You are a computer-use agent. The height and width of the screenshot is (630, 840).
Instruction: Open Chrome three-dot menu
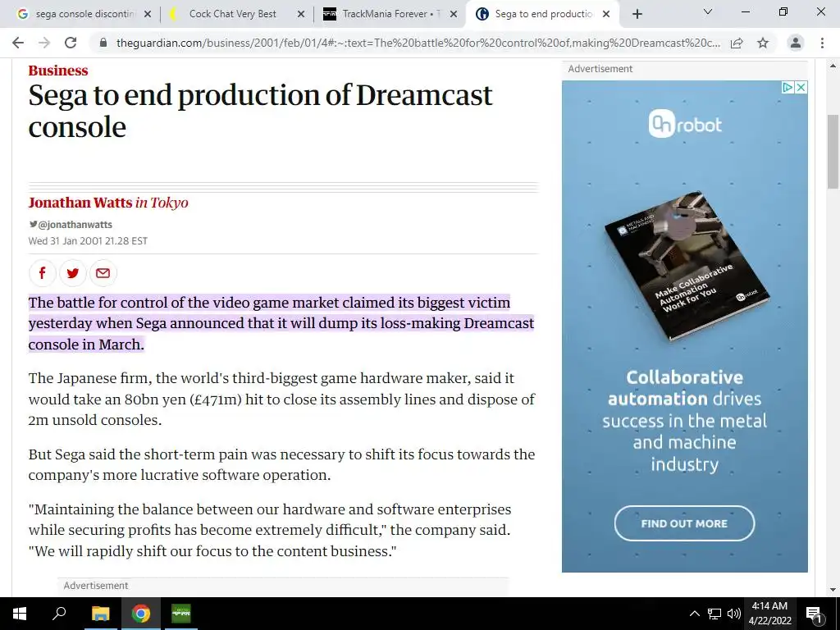822,43
